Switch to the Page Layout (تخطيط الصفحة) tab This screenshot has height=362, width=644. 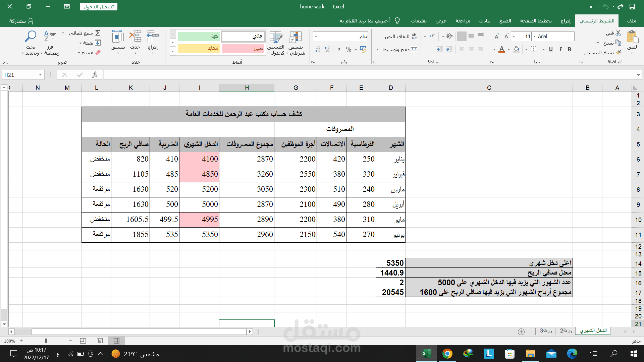(536, 21)
